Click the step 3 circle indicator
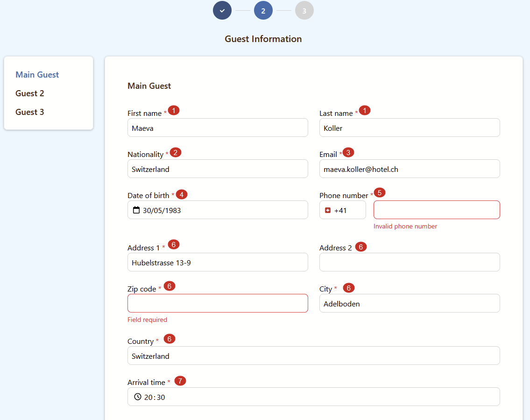The height and width of the screenshot is (420, 530). coord(304,10)
